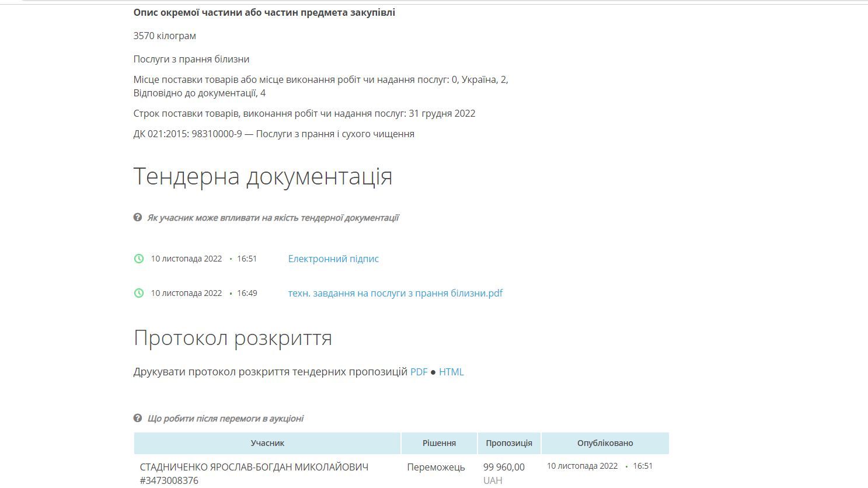Select the winner СТАДНИЧЕНКО ЯРОСЛАВ-БОГДАН МИКОЛАЙОВИЧ
Screen dimensions: 868x488
pos(254,467)
